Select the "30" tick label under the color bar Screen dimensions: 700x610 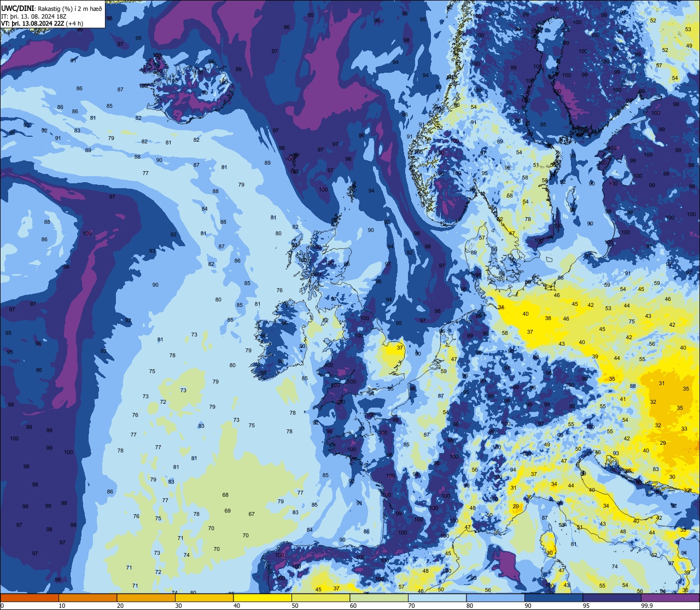[178, 606]
